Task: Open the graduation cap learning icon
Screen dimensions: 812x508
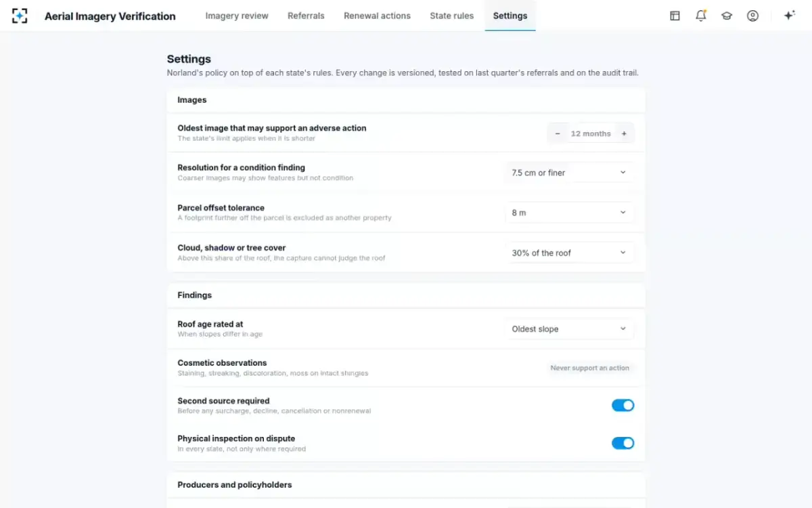Action: (x=727, y=16)
